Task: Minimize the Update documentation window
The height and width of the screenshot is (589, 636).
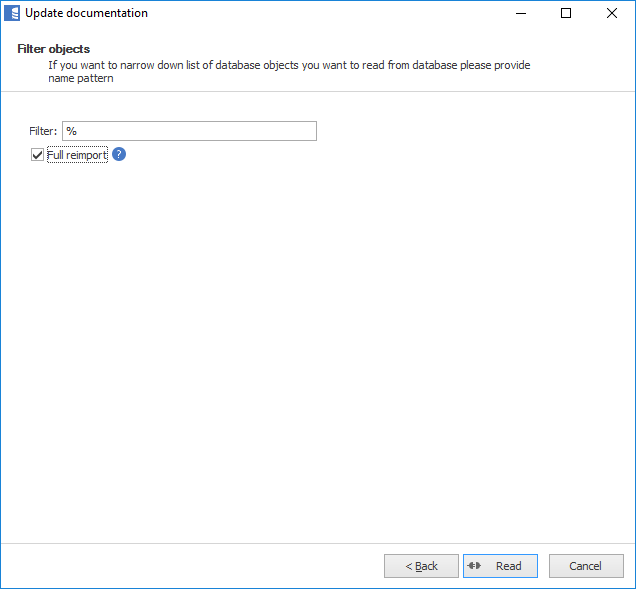Action: pyautogui.click(x=521, y=13)
